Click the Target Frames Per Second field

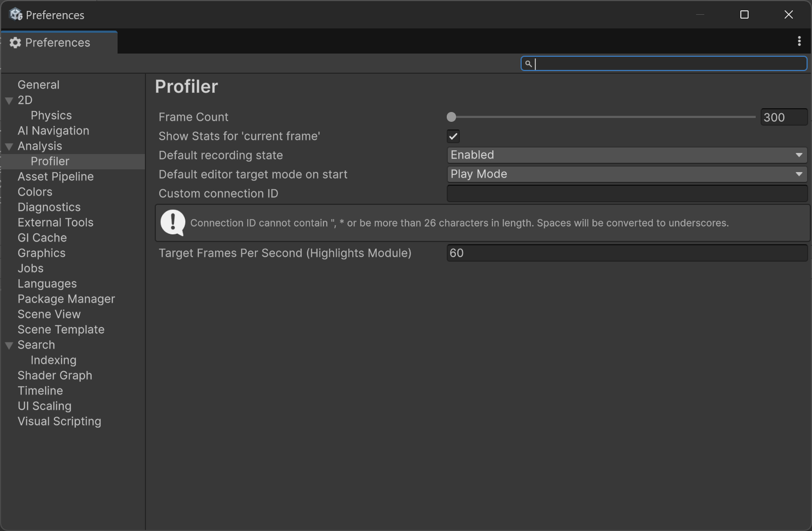pos(627,253)
